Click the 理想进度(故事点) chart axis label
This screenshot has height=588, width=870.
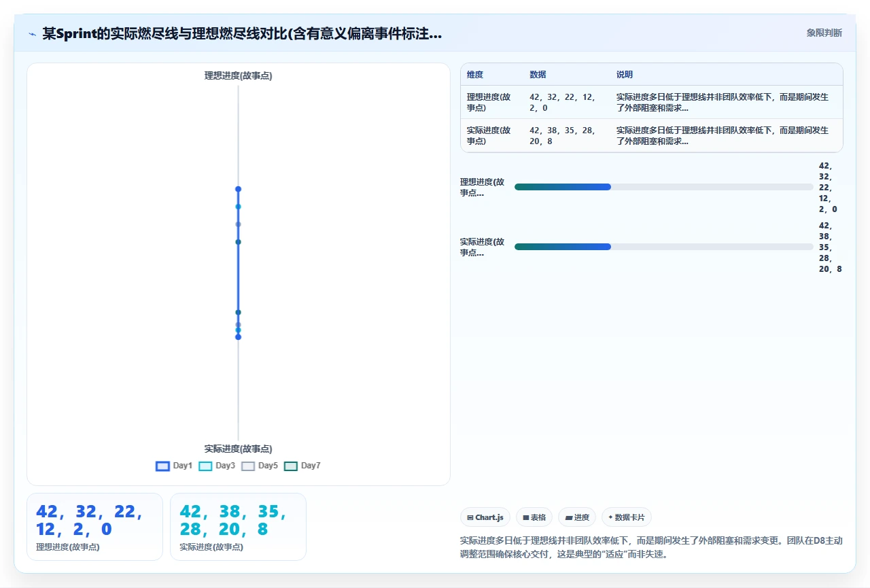point(239,75)
